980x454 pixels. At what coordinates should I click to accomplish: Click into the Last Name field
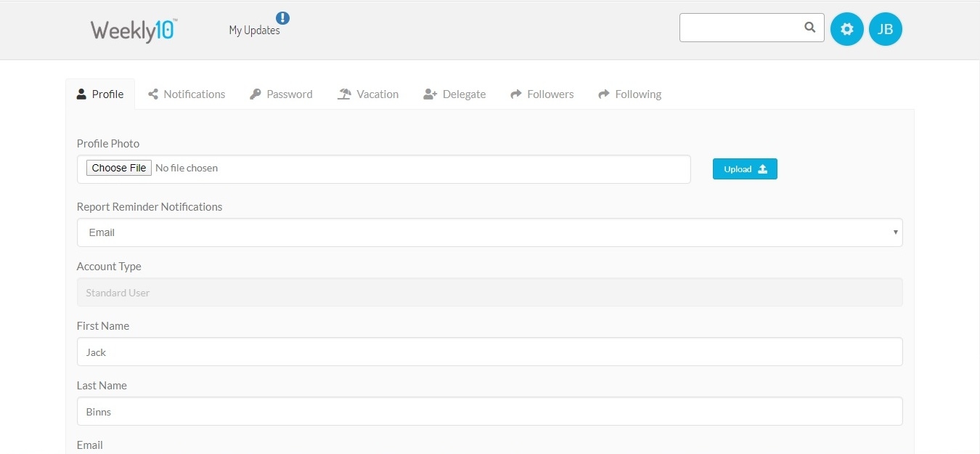tap(489, 411)
